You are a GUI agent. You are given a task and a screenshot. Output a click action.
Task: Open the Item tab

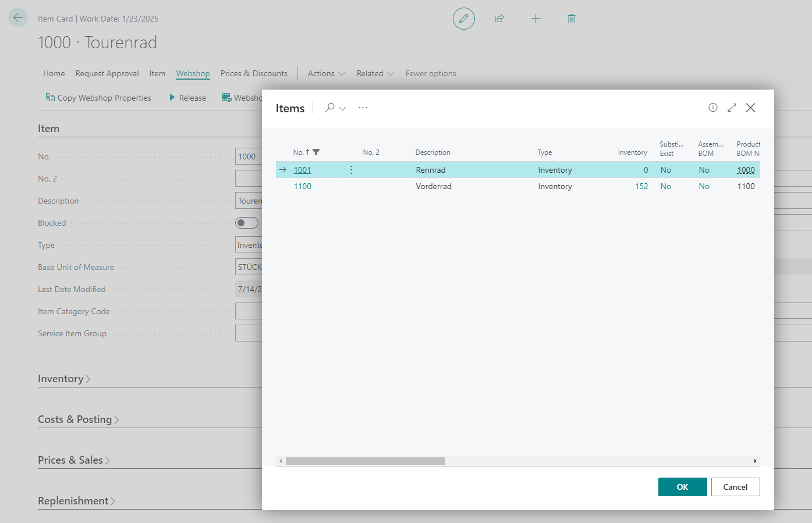(157, 73)
